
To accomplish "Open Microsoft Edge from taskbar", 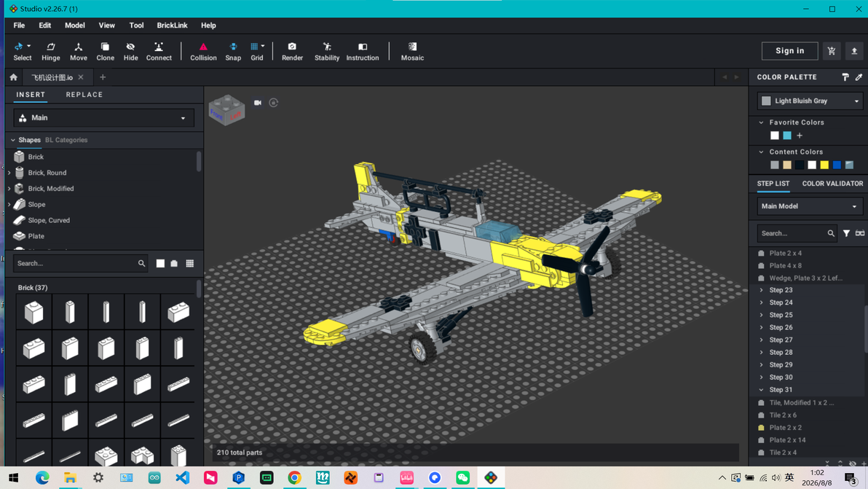I will point(42,478).
